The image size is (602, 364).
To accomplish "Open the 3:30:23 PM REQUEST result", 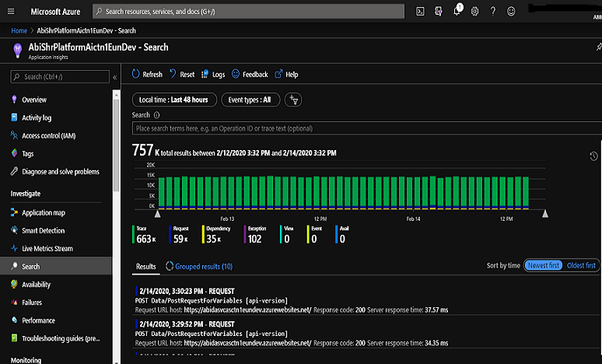I will [x=366, y=300].
